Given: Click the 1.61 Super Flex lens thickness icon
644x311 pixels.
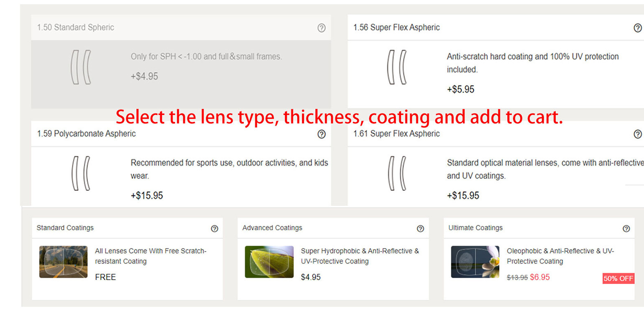Looking at the screenshot, I should (396, 173).
